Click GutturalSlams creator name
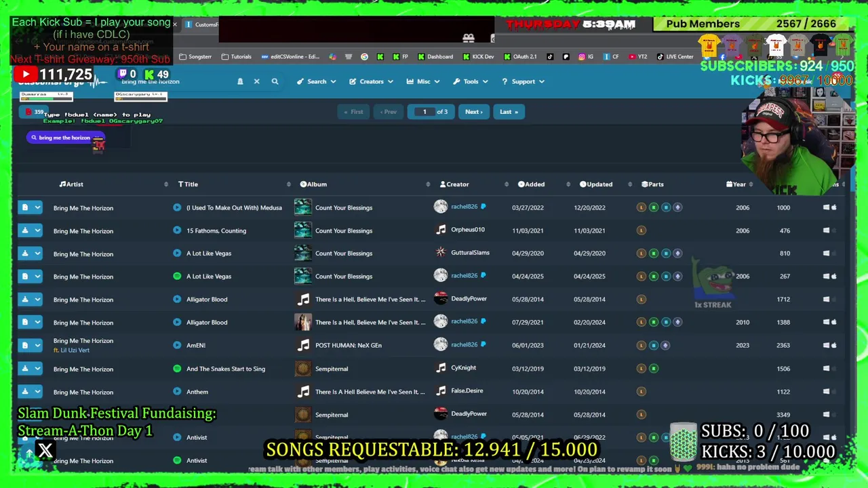 point(470,253)
